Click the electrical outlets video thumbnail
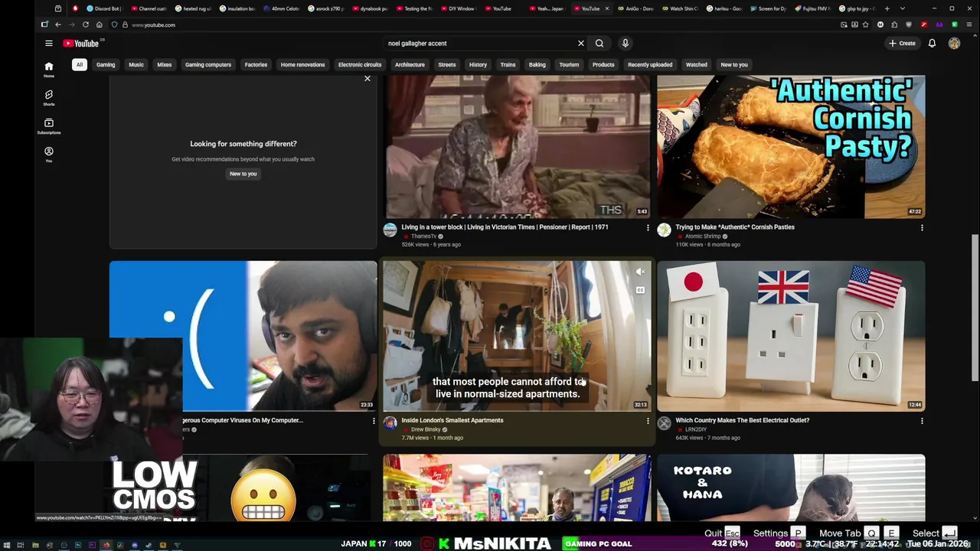 click(x=791, y=336)
